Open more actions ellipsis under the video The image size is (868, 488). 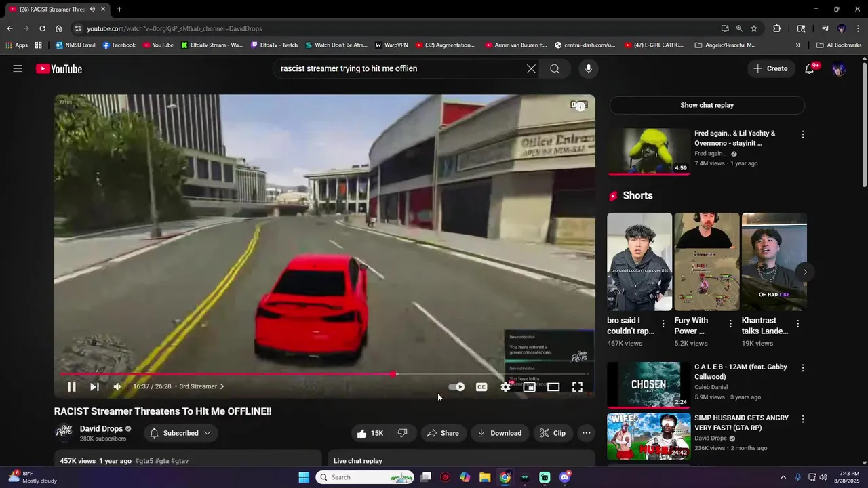click(x=587, y=433)
